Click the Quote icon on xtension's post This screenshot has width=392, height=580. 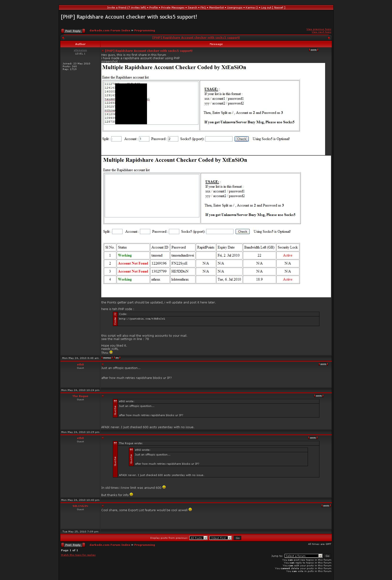click(x=314, y=50)
